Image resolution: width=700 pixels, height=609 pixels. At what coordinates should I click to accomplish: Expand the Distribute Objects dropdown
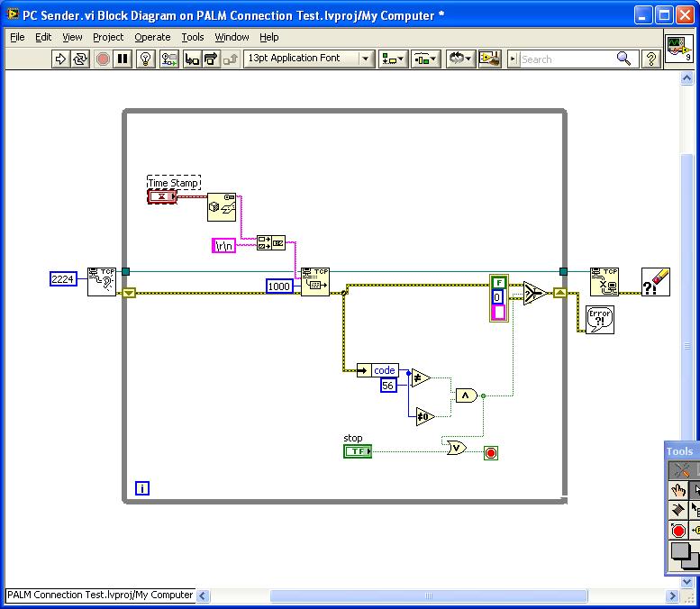[425, 59]
